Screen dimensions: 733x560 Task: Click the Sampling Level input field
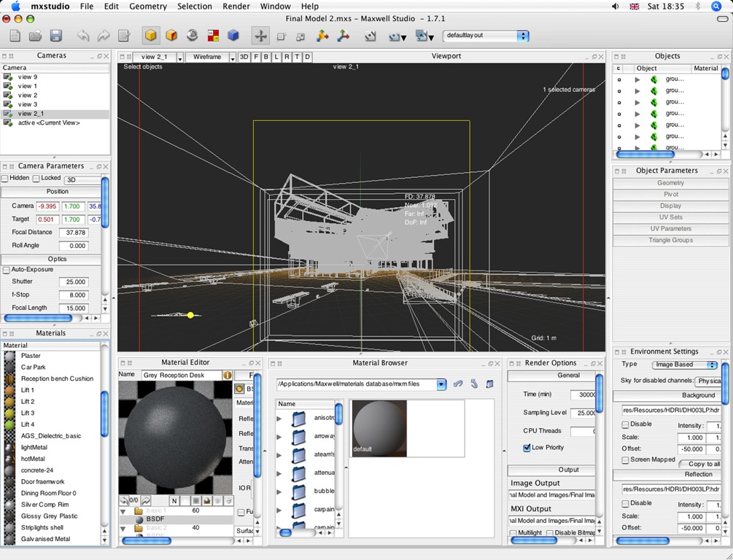click(583, 413)
